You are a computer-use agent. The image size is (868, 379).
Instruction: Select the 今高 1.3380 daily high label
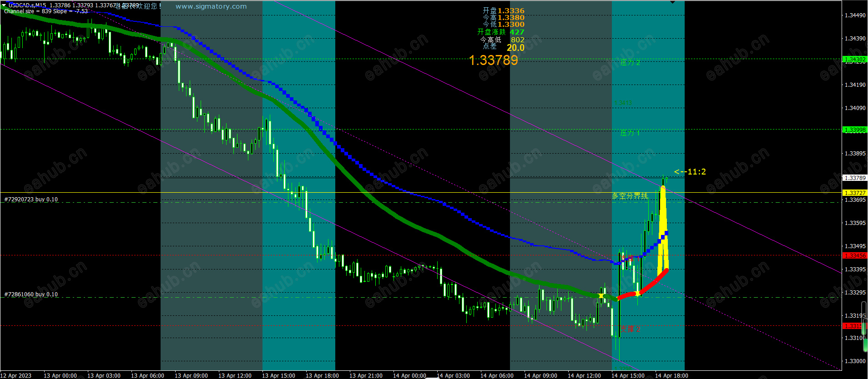coord(504,17)
